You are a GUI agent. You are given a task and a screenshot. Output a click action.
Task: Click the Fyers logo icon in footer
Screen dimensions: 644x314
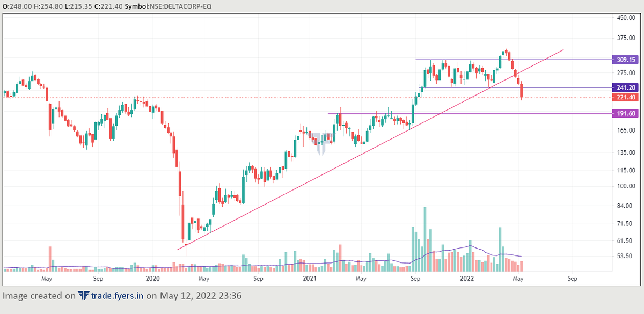[x=83, y=295]
